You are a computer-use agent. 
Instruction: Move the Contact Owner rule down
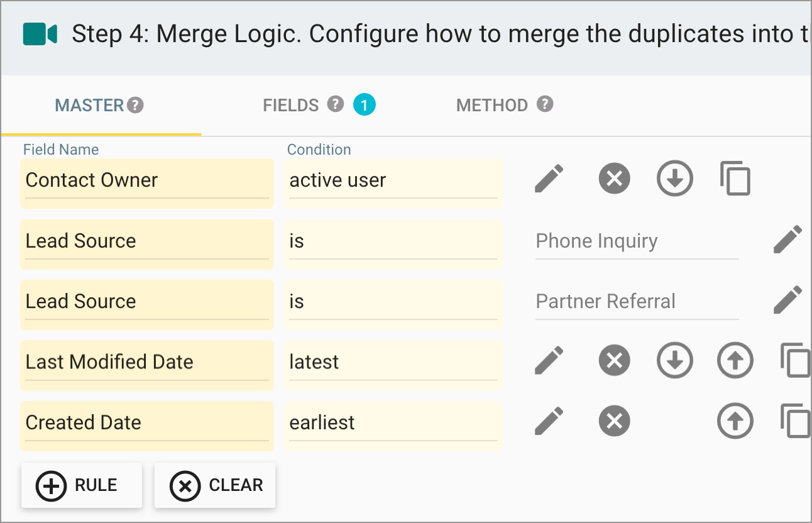pyautogui.click(x=674, y=179)
